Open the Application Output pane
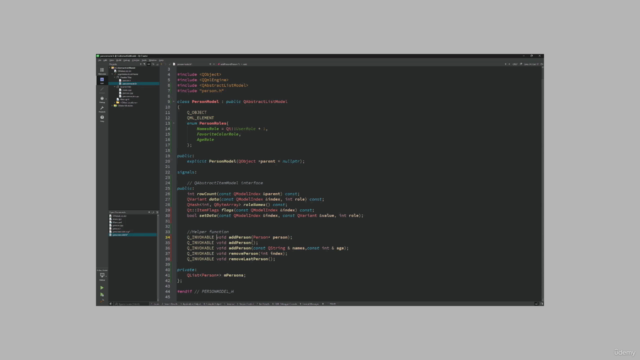This screenshot has width=640, height=360. pos(191,304)
